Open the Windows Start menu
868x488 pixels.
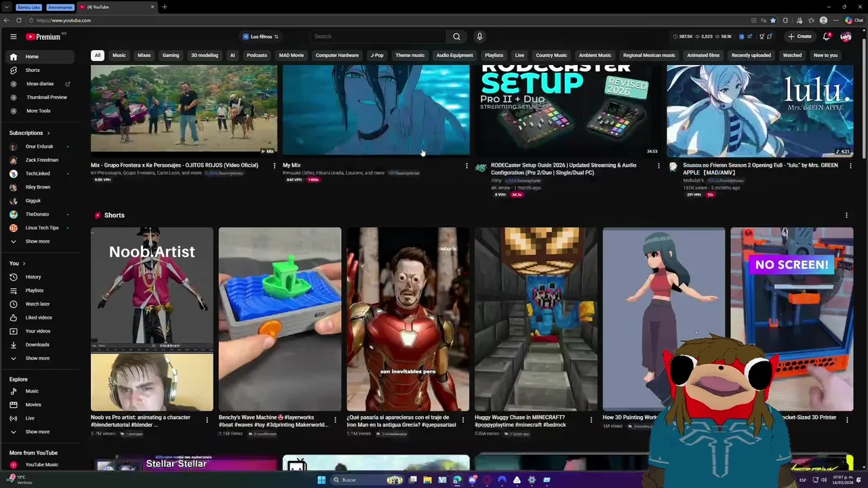pos(321,480)
